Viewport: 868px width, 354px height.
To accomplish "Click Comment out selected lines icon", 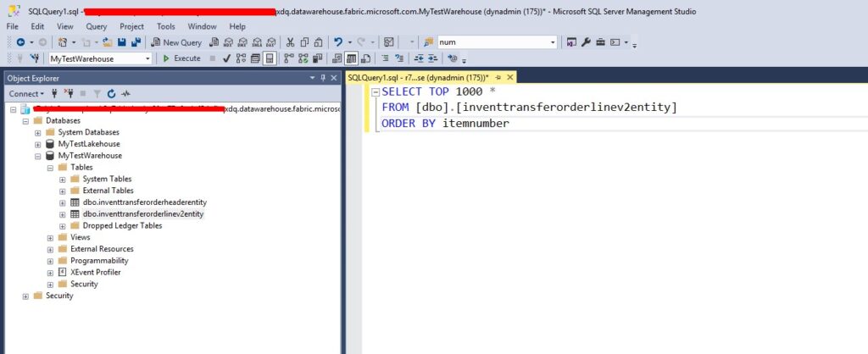I will 385,58.
